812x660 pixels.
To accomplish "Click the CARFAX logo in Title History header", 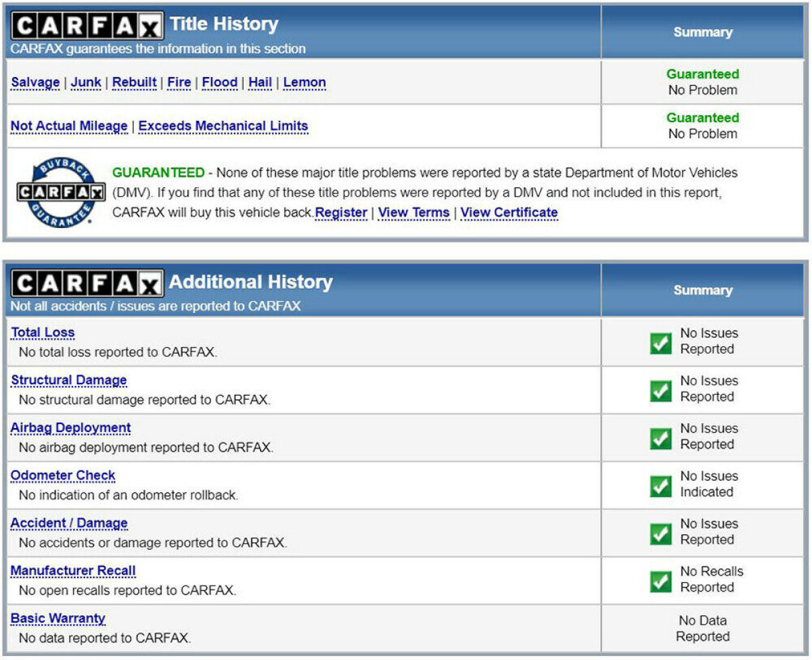I will [x=87, y=26].
